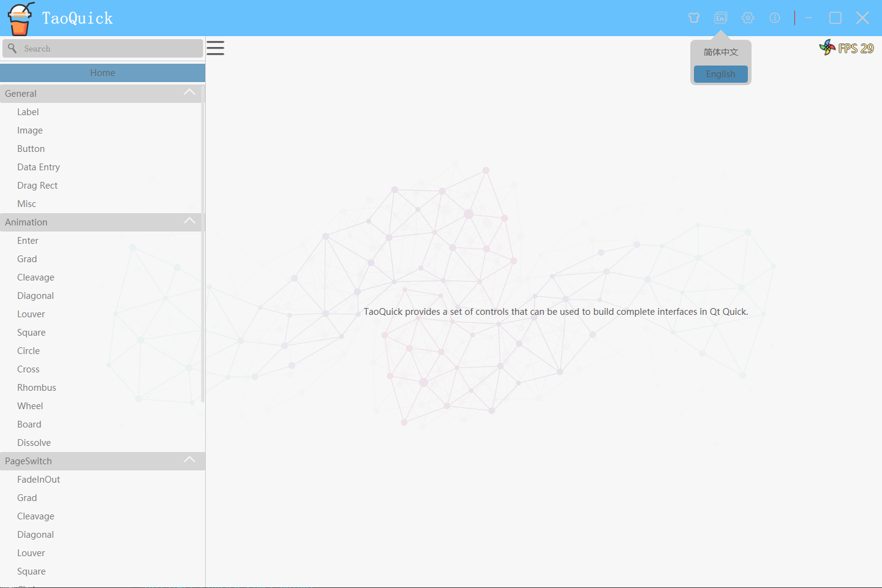Open the about info icon

[775, 18]
